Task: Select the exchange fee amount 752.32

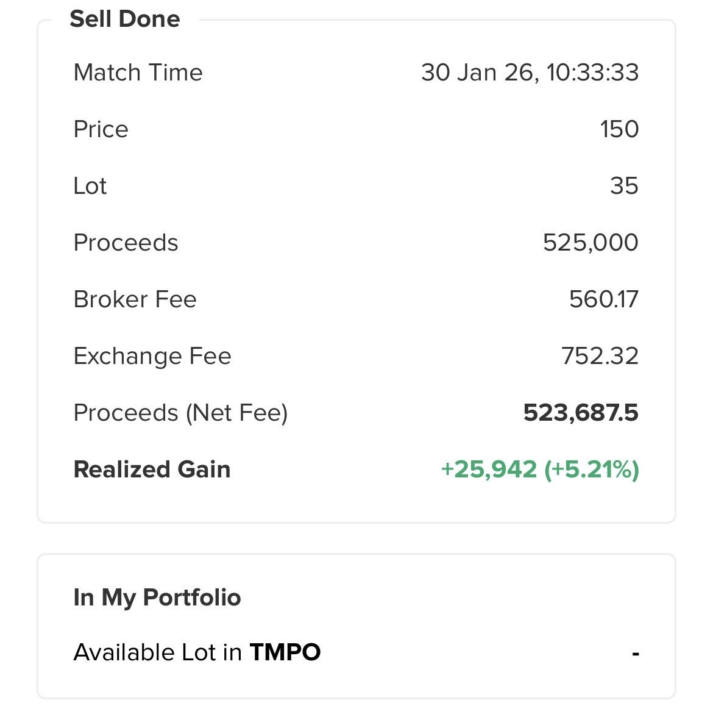Action: pos(600,356)
